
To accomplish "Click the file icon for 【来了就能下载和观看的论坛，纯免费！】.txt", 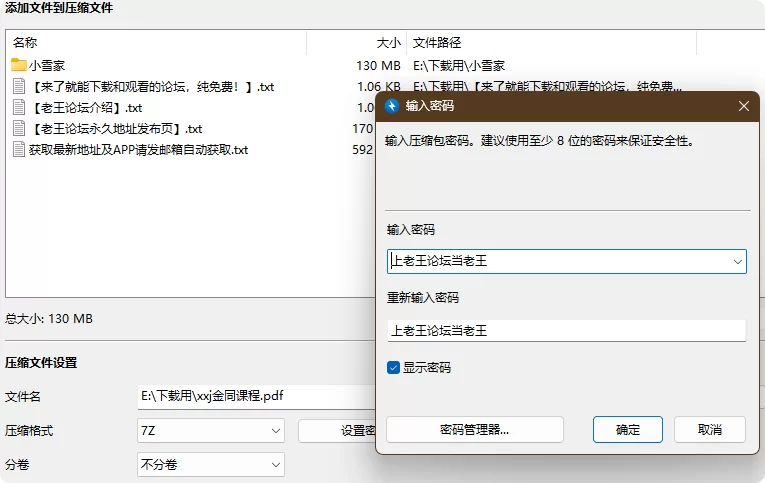I will (19, 86).
